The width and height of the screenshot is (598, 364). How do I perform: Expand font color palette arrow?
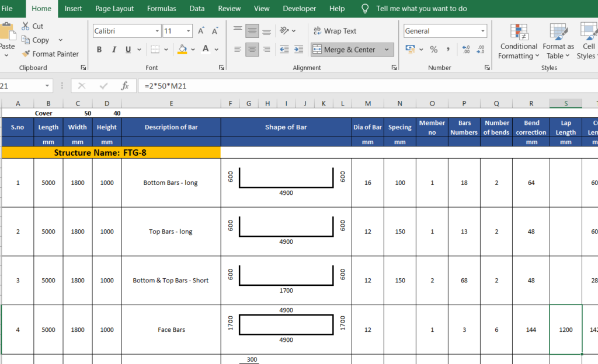point(216,50)
